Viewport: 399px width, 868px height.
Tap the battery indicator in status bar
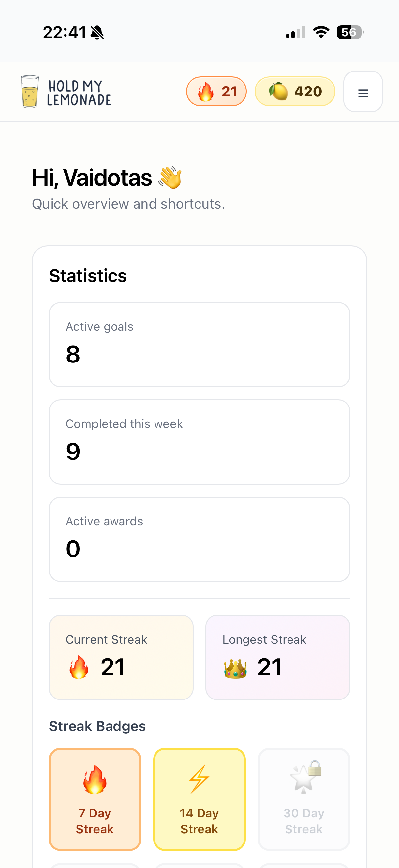click(349, 32)
